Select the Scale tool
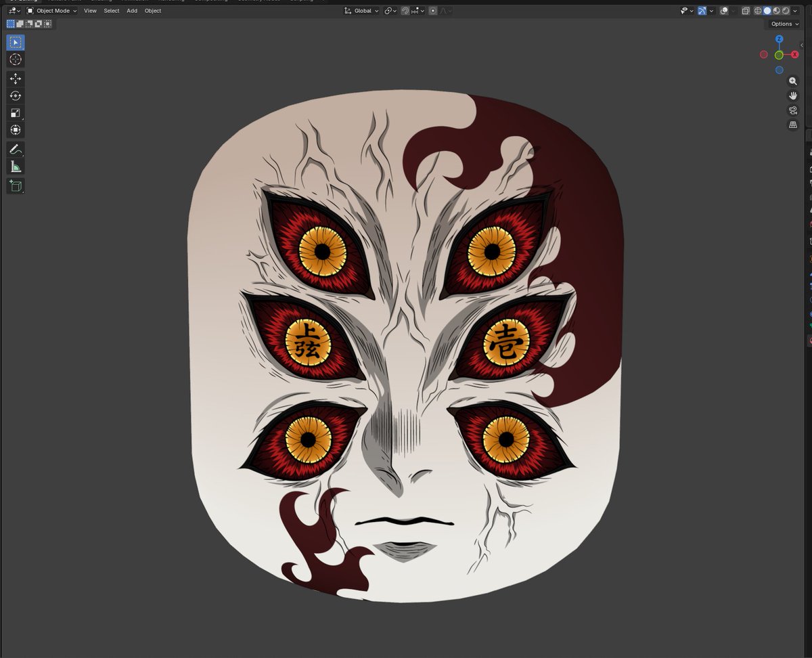The image size is (812, 658). (x=16, y=112)
